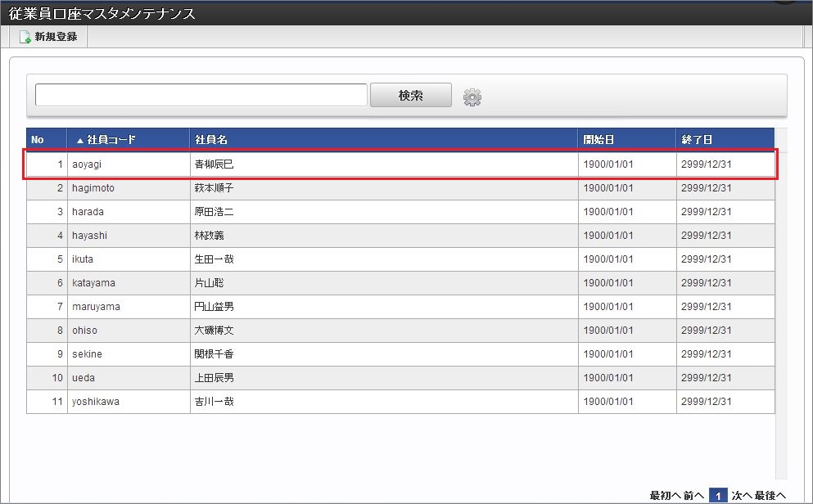The height and width of the screenshot is (504, 813).
Task: Click row number 6 cell
Action: [x=47, y=283]
